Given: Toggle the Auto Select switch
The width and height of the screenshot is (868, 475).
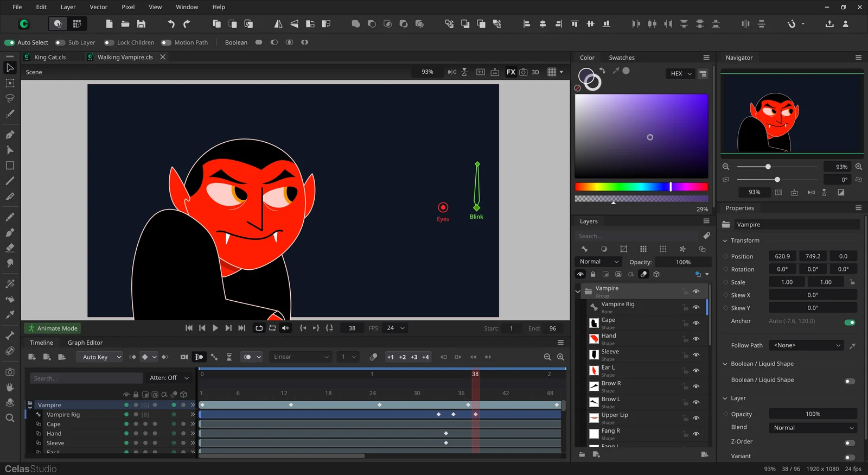Looking at the screenshot, I should pyautogui.click(x=10, y=42).
